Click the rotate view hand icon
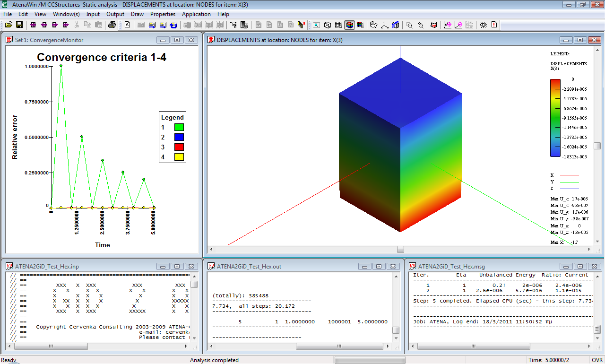 (373, 25)
